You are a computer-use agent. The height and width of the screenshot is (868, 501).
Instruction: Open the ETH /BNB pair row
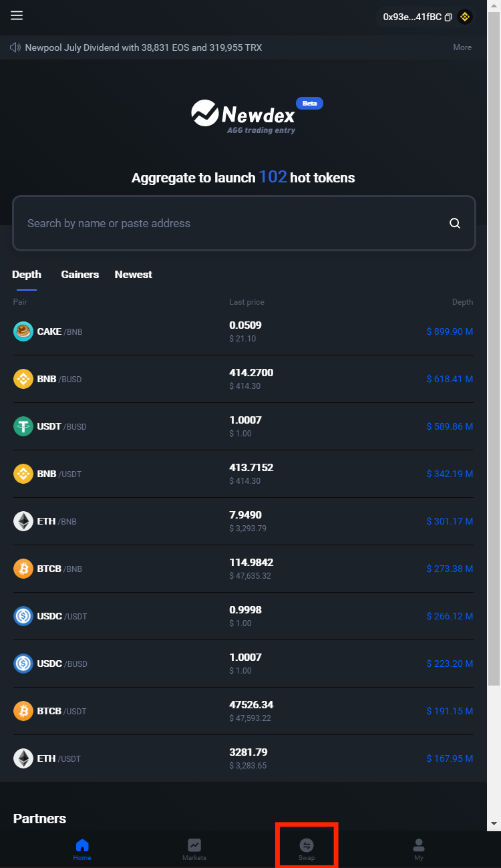pyautogui.click(x=244, y=521)
